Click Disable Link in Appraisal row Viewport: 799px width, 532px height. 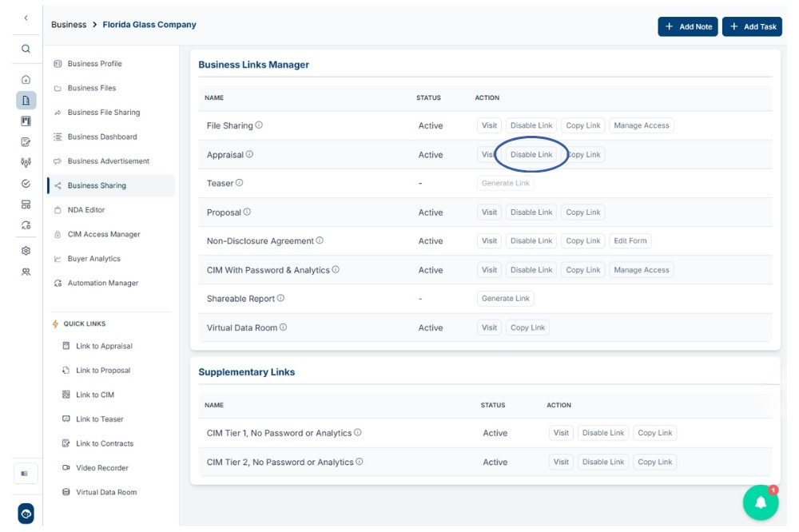(531, 154)
